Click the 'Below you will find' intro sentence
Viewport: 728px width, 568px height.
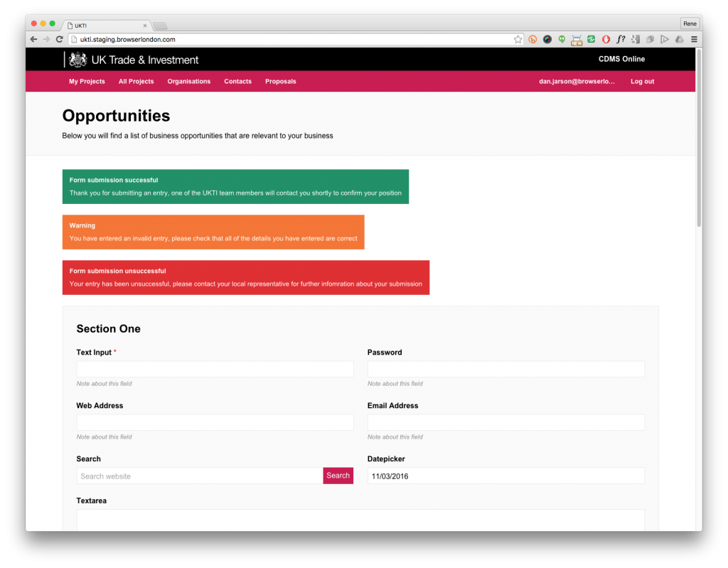[198, 136]
